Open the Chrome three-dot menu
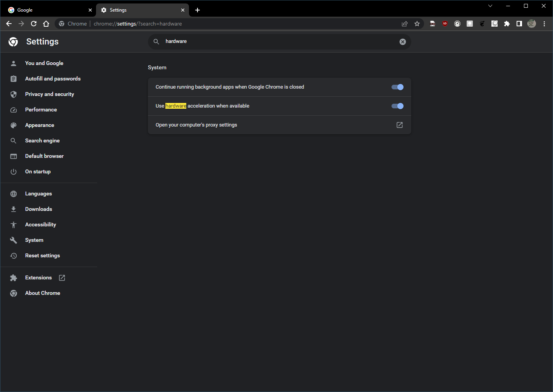The height and width of the screenshot is (392, 553). click(x=544, y=24)
